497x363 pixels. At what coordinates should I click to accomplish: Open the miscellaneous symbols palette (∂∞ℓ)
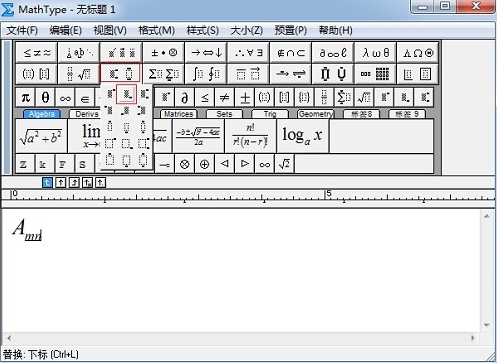[x=333, y=53]
